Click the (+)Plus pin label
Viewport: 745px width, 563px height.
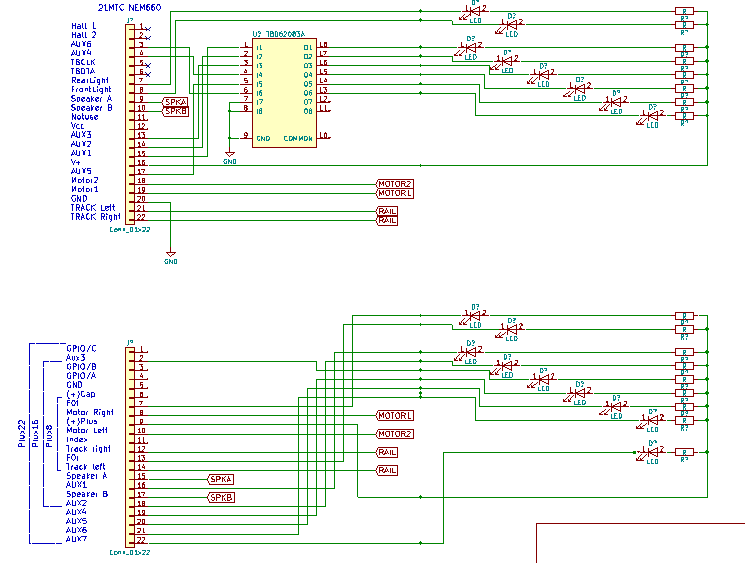[82, 421]
